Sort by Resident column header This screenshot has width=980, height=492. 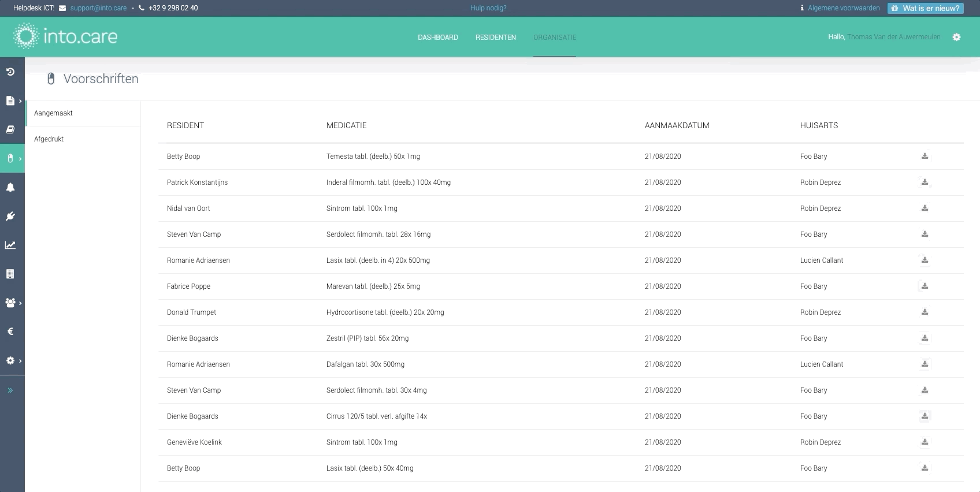click(x=185, y=125)
